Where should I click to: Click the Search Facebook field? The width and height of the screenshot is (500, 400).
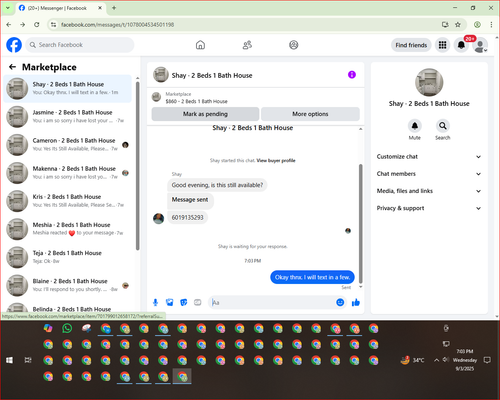pyautogui.click(x=80, y=45)
